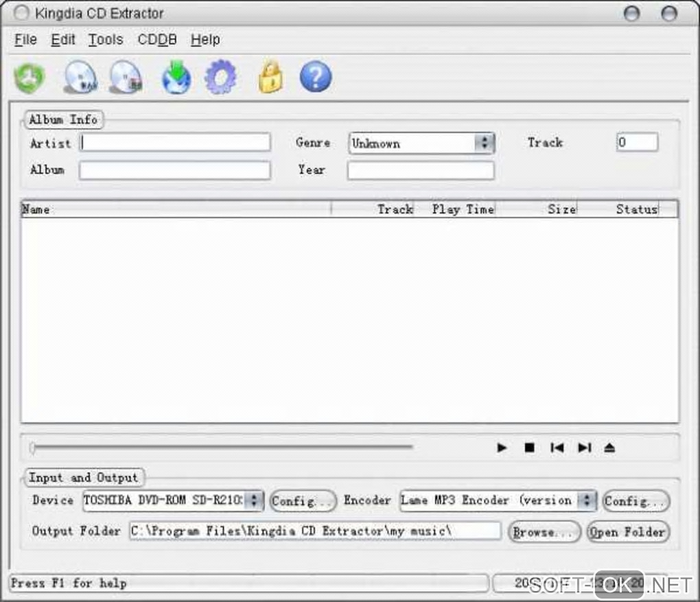Click the Play Time column header

click(456, 209)
